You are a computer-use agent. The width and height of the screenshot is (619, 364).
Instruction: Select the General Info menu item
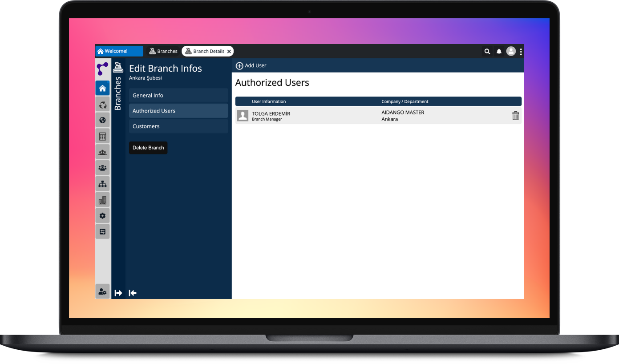tap(178, 95)
